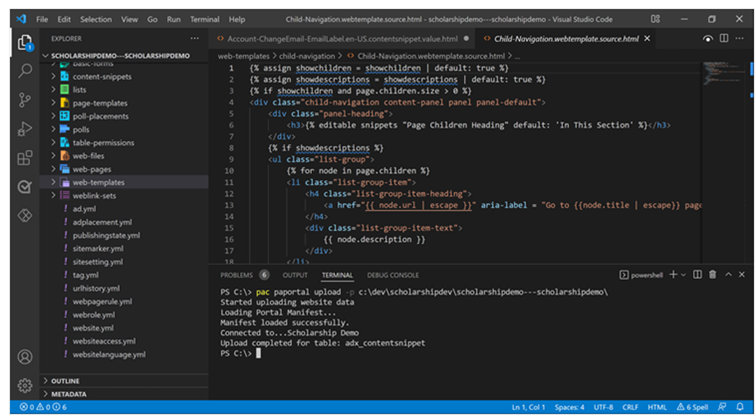
Task: Open the Help menu
Action: coord(237,19)
